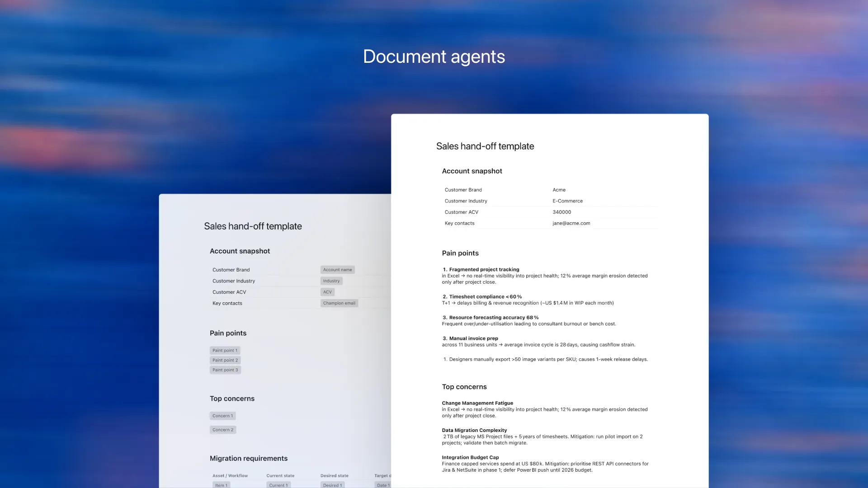Select the Paint point 3 chip
Screen dimensions: 868x488
tap(225, 370)
